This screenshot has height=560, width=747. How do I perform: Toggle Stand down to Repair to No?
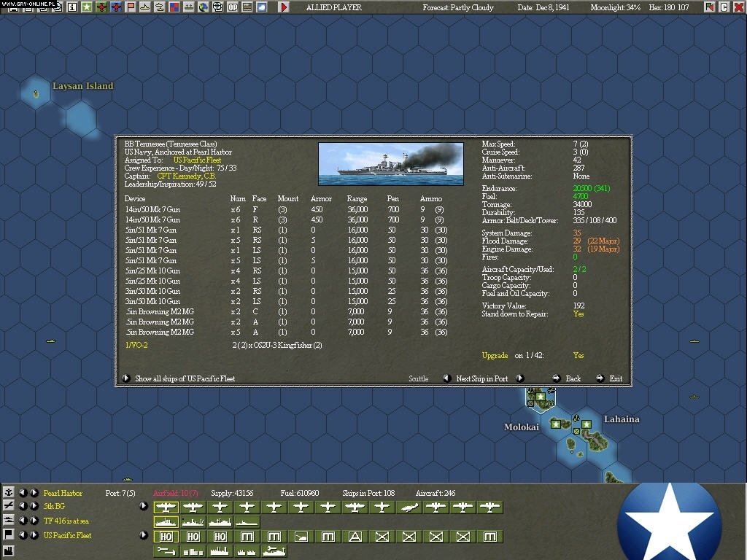point(578,314)
